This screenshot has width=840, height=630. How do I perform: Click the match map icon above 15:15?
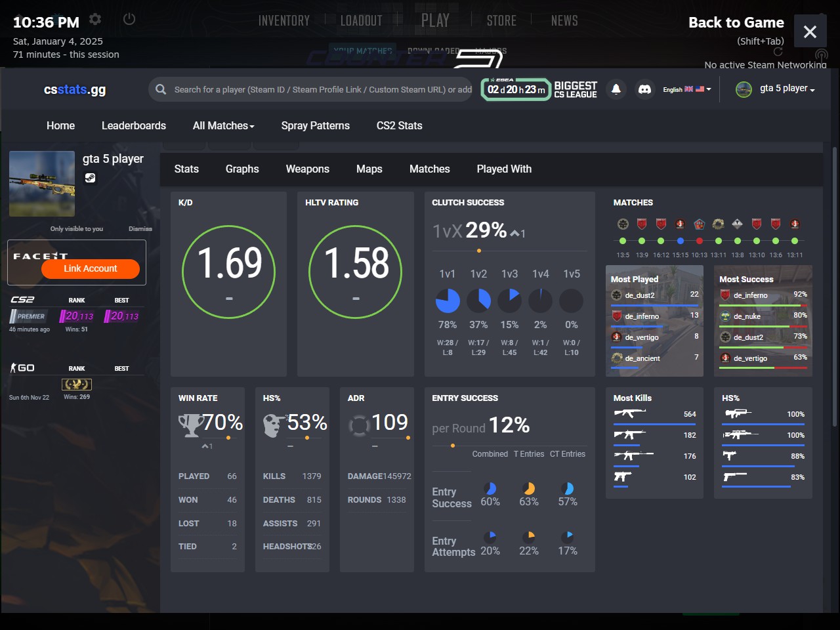tap(680, 224)
